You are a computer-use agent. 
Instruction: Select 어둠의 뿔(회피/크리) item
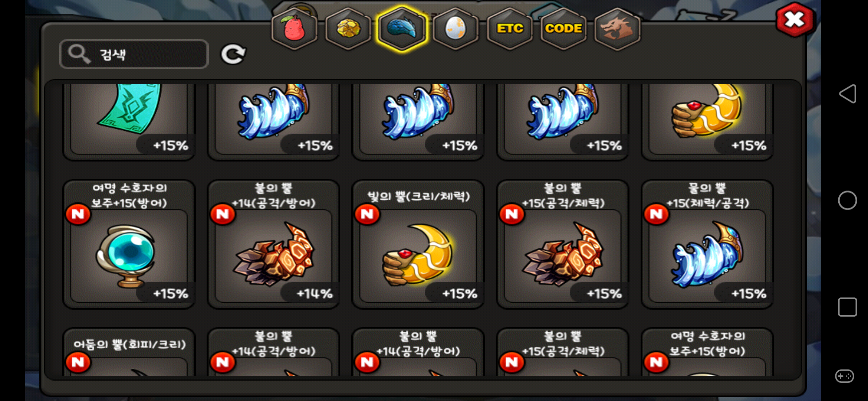coord(129,352)
